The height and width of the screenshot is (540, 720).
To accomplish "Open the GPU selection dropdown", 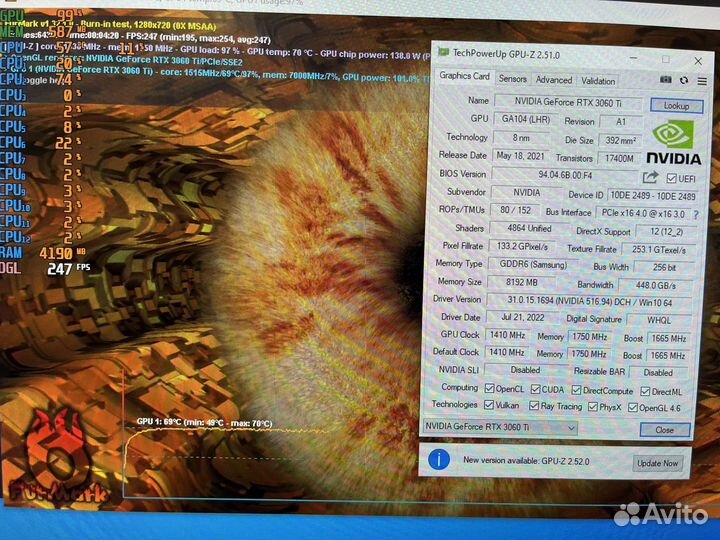I will pos(500,427).
